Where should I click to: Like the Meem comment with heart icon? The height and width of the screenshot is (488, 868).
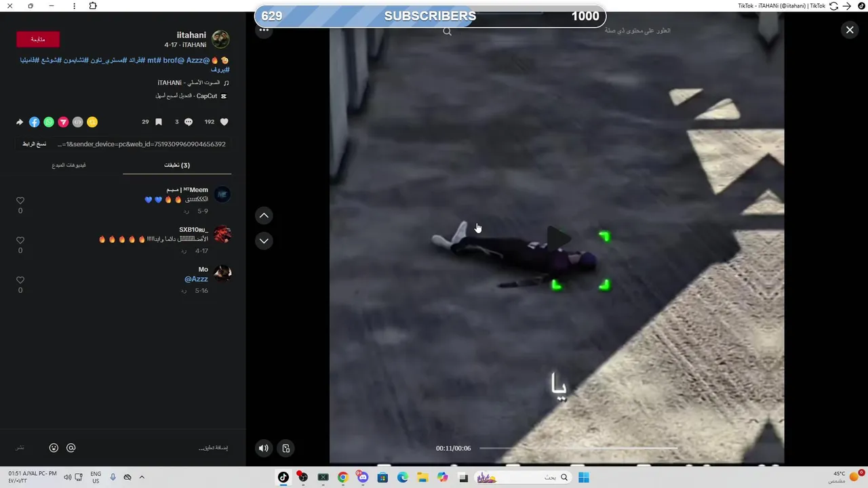20,201
